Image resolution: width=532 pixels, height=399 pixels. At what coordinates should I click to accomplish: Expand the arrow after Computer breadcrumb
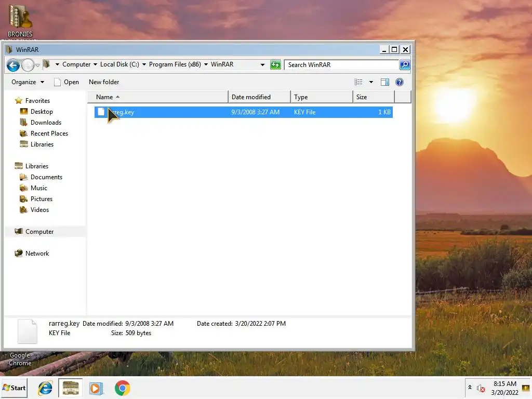coord(96,64)
